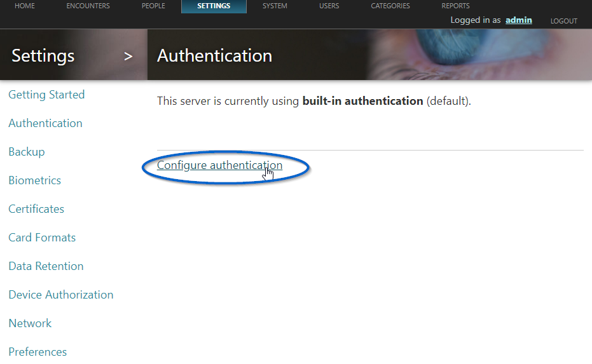
Task: Click the 'Logged in as' label
Action: pos(476,20)
